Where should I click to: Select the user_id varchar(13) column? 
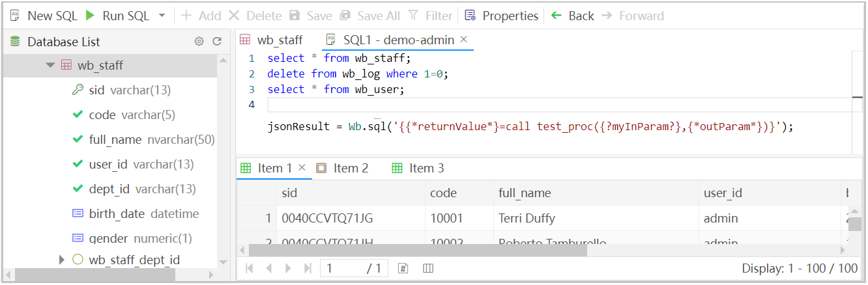click(133, 165)
